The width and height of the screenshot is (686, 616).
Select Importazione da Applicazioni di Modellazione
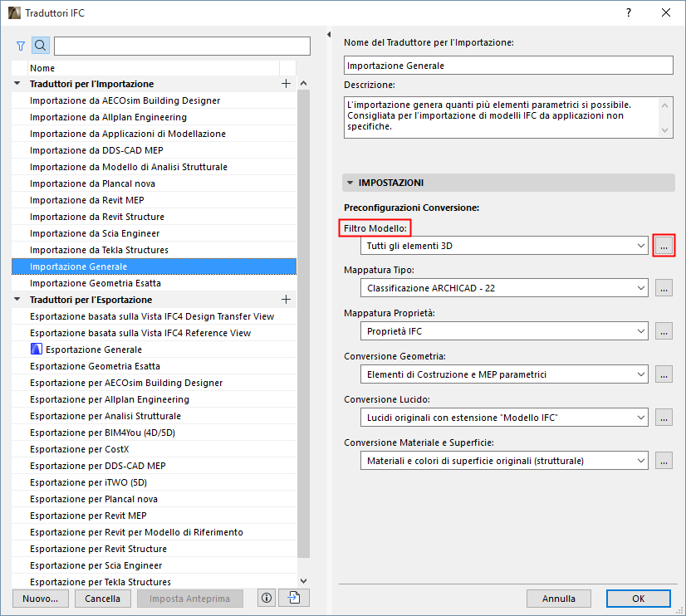154,134
